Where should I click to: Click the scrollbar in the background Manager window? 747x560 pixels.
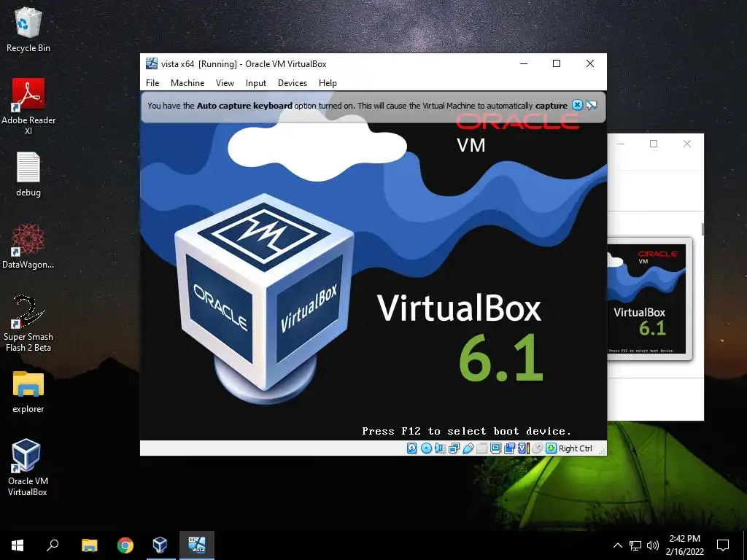click(703, 229)
